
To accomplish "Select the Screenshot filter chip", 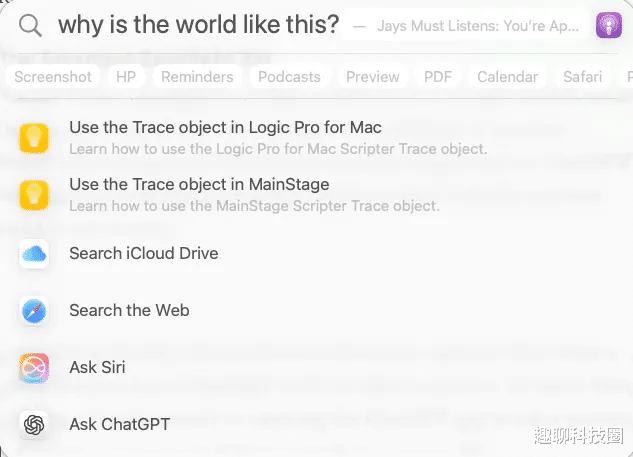I will (53, 77).
